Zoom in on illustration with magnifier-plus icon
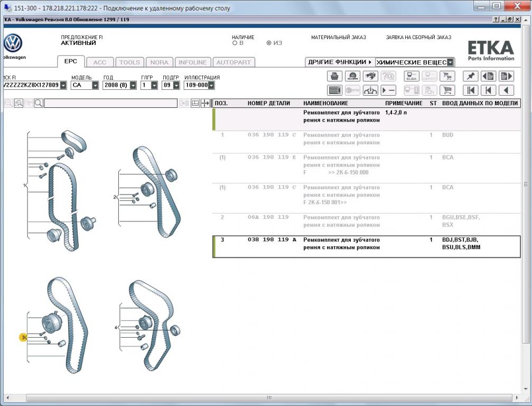This screenshot has width=532, height=406. click(18, 103)
